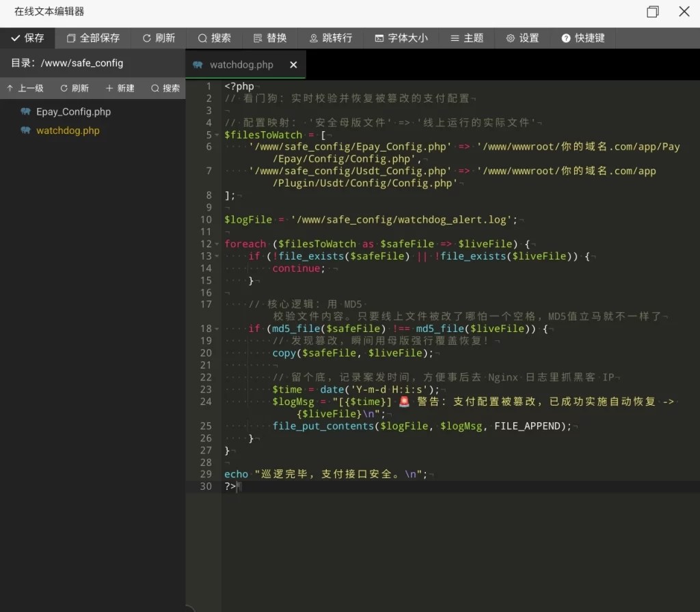This screenshot has height=612, width=700.
Task: Collapse the foreach block at line 12
Action: pyautogui.click(x=217, y=244)
